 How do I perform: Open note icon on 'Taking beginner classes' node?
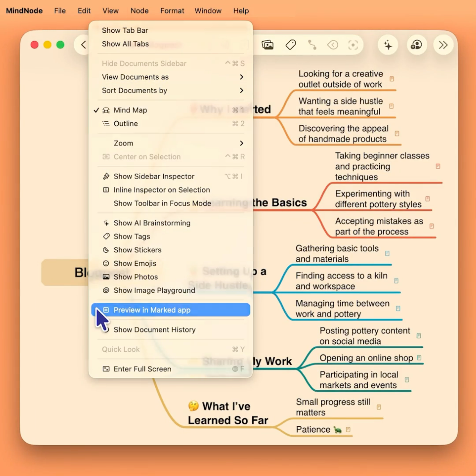point(438,166)
